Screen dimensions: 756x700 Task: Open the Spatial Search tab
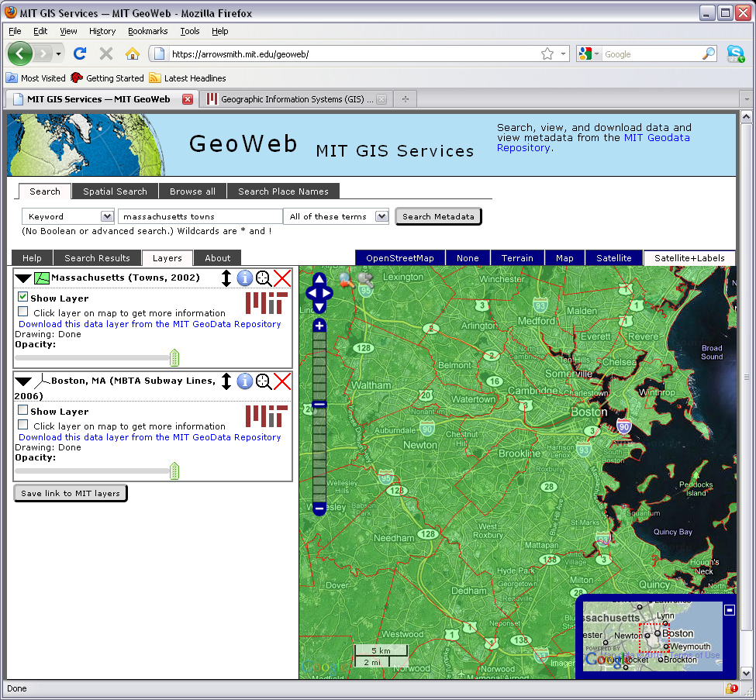tap(114, 191)
